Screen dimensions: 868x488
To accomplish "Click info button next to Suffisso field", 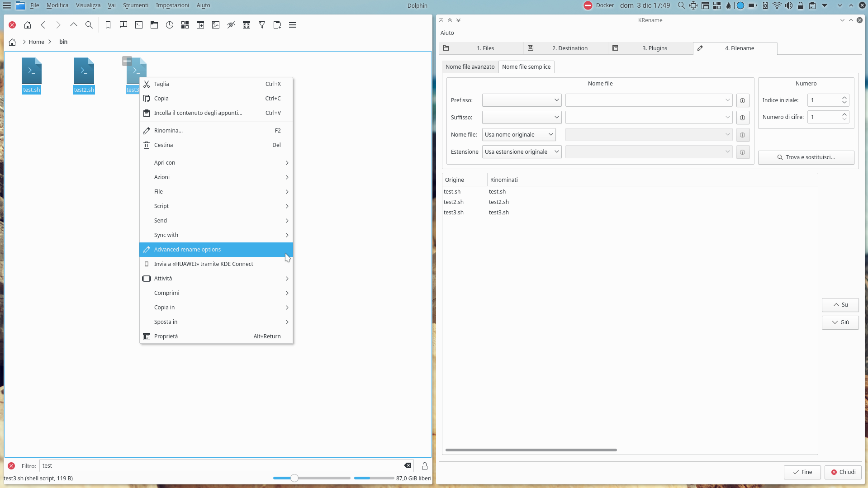I will coord(742,118).
